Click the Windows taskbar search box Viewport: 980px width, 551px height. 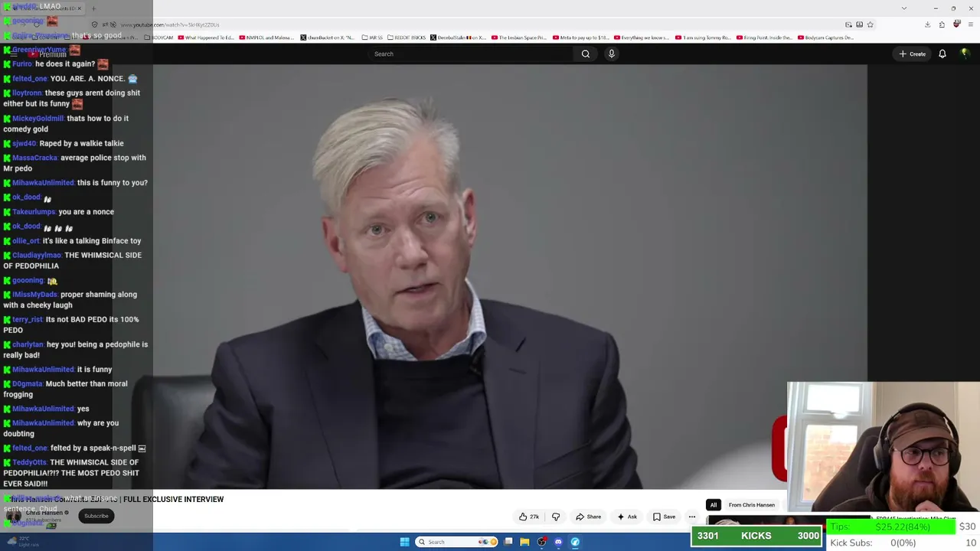pyautogui.click(x=456, y=542)
